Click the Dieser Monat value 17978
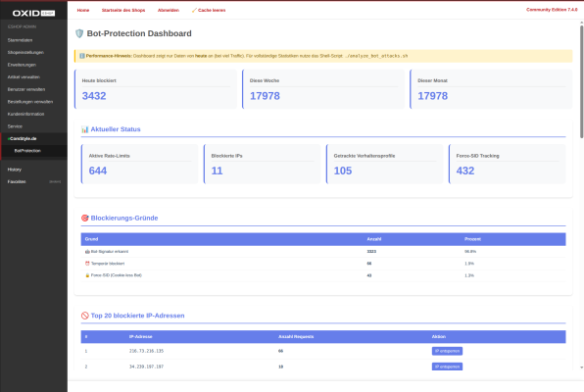The image size is (584, 392). point(433,96)
